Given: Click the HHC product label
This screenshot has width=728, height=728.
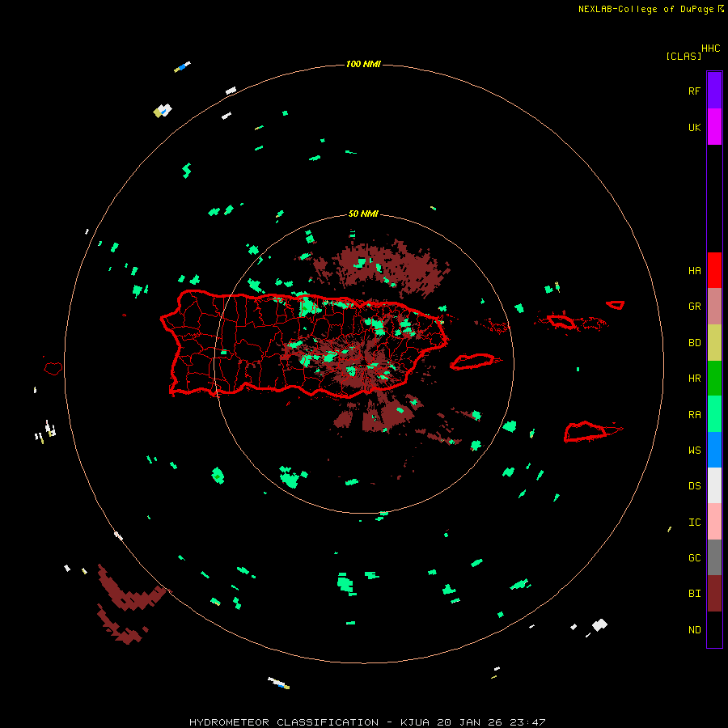Looking at the screenshot, I should (x=710, y=49).
